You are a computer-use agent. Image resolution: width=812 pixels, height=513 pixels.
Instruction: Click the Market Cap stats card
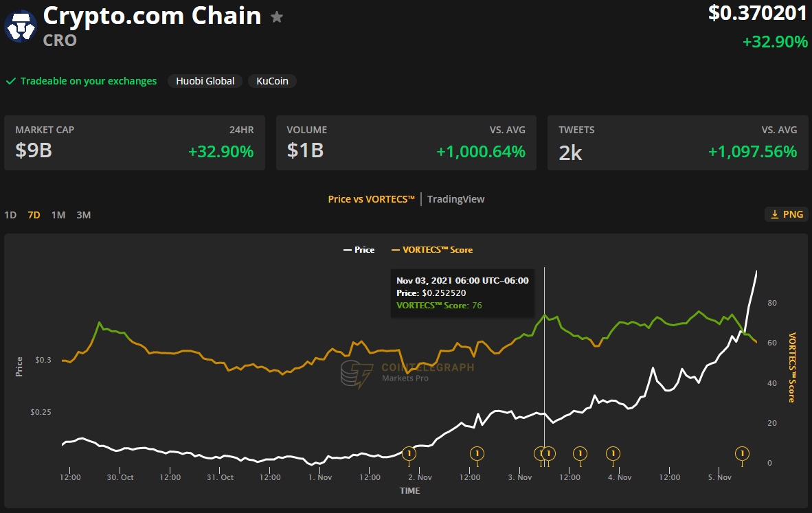[135, 143]
